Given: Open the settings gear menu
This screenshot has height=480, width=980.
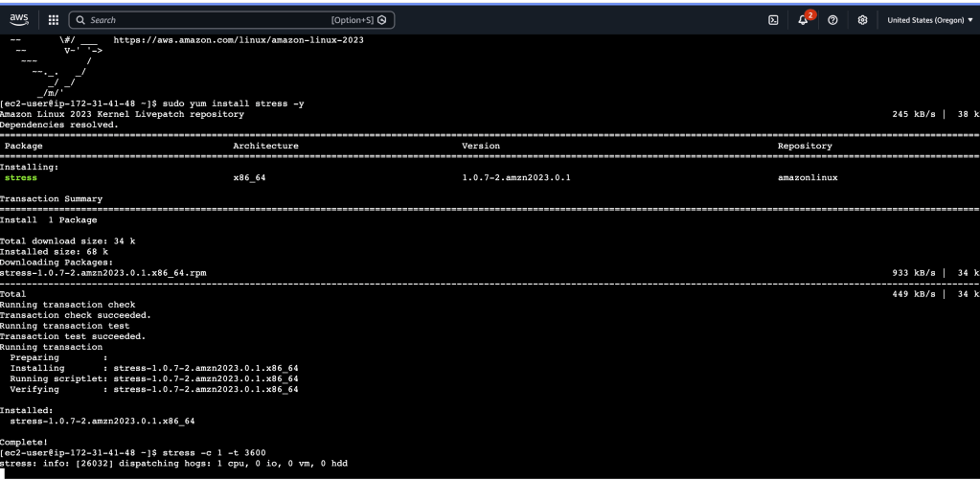Looking at the screenshot, I should [x=862, y=20].
